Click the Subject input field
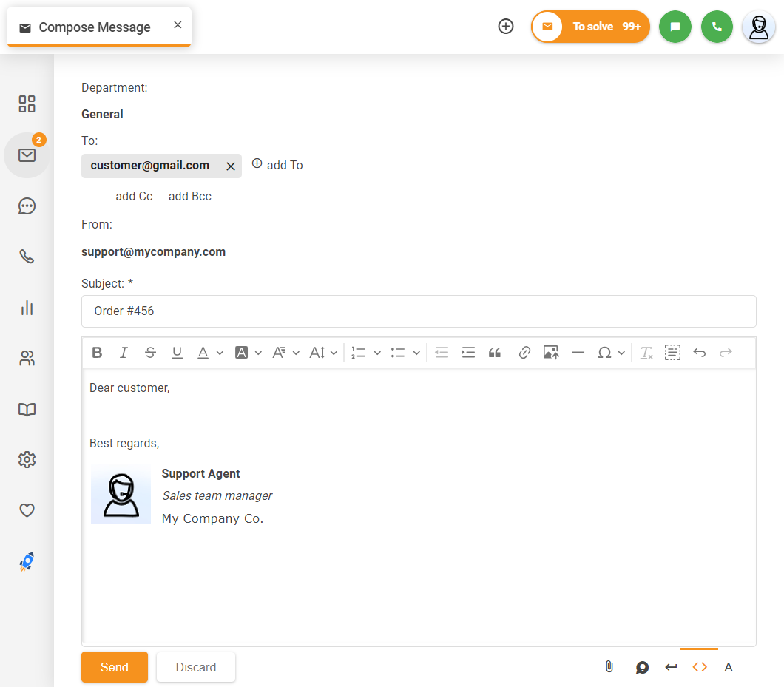784x687 pixels. coord(419,311)
